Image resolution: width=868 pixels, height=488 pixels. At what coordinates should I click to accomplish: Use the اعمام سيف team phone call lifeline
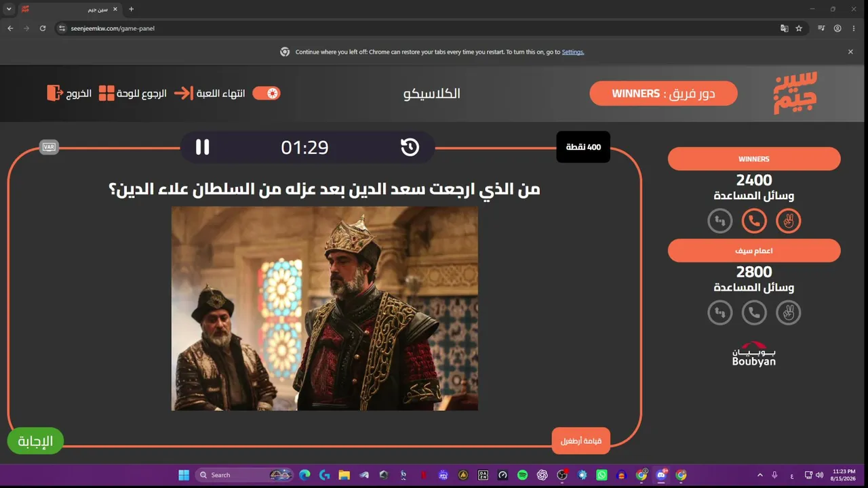pos(754,312)
